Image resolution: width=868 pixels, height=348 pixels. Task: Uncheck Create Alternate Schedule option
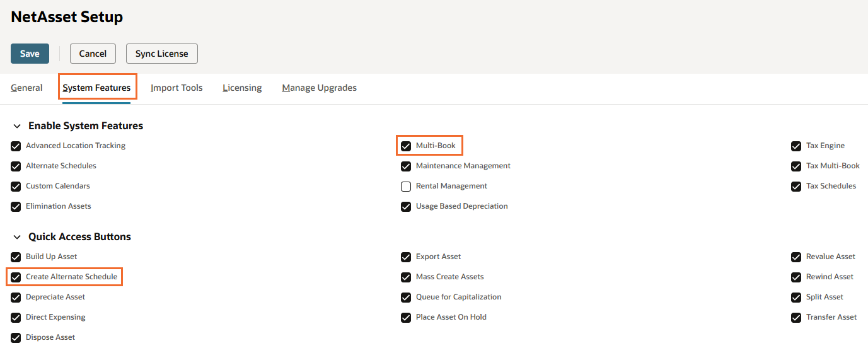(16, 277)
